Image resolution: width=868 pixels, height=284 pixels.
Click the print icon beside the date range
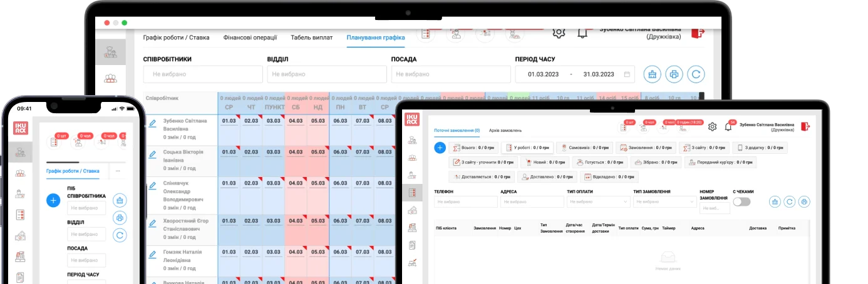click(674, 74)
